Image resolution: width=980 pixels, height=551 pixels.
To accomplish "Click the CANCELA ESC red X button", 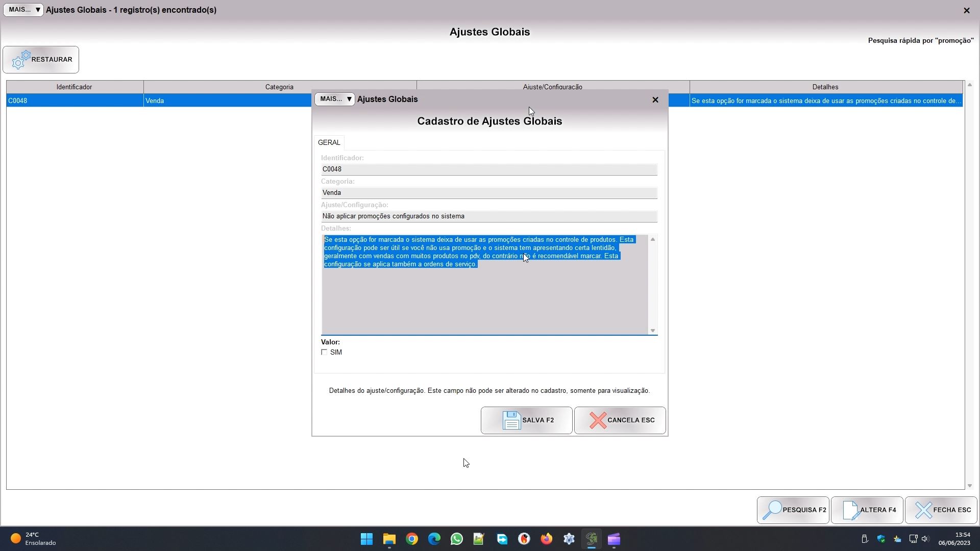I will pyautogui.click(x=620, y=420).
